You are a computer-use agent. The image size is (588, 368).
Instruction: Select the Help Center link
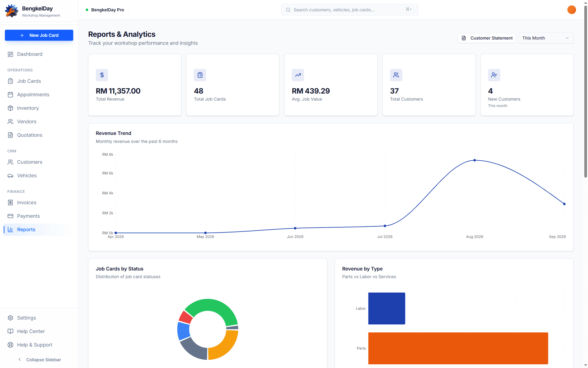pyautogui.click(x=39, y=332)
